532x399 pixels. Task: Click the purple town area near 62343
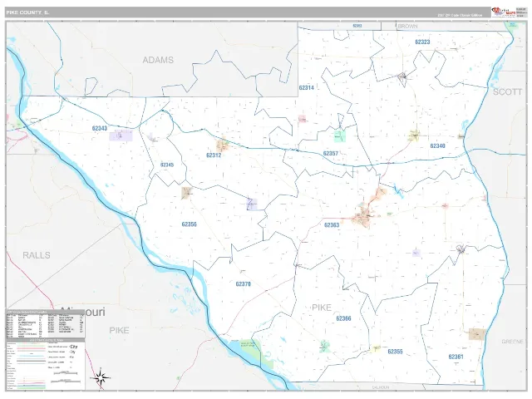click(121, 135)
